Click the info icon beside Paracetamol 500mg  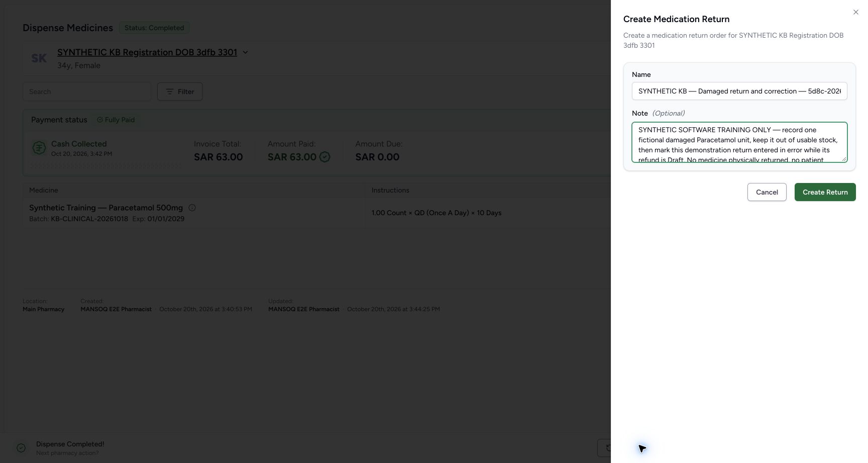[x=192, y=208]
